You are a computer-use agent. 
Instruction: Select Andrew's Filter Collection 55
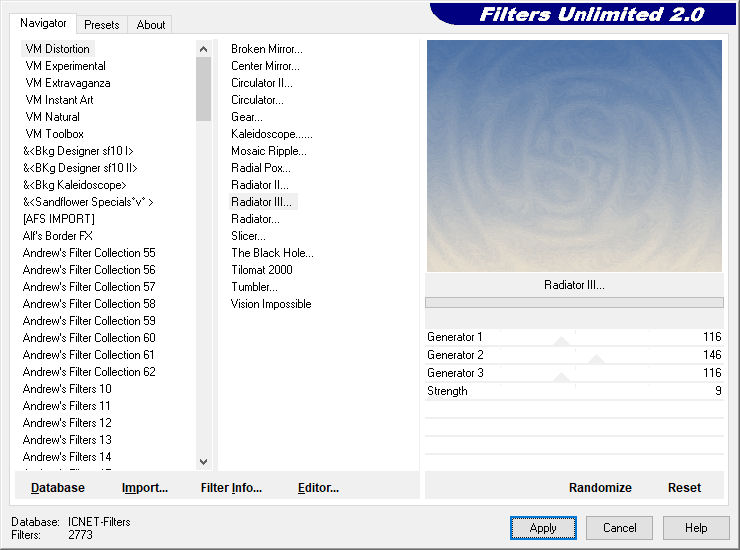(x=89, y=253)
